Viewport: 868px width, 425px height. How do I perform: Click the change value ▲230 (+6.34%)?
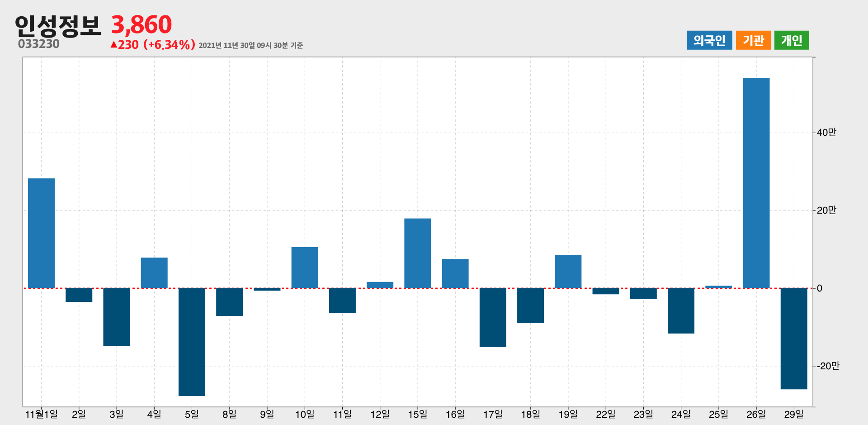pyautogui.click(x=153, y=45)
